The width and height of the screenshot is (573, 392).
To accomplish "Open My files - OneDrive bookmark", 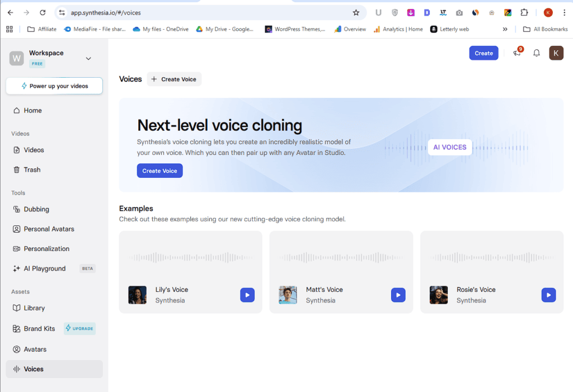I will pyautogui.click(x=161, y=29).
